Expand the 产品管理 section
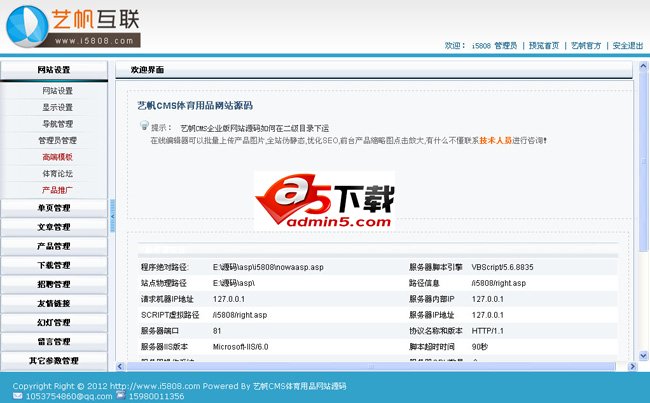Image resolution: width=650 pixels, height=403 pixels. pyautogui.click(x=54, y=246)
